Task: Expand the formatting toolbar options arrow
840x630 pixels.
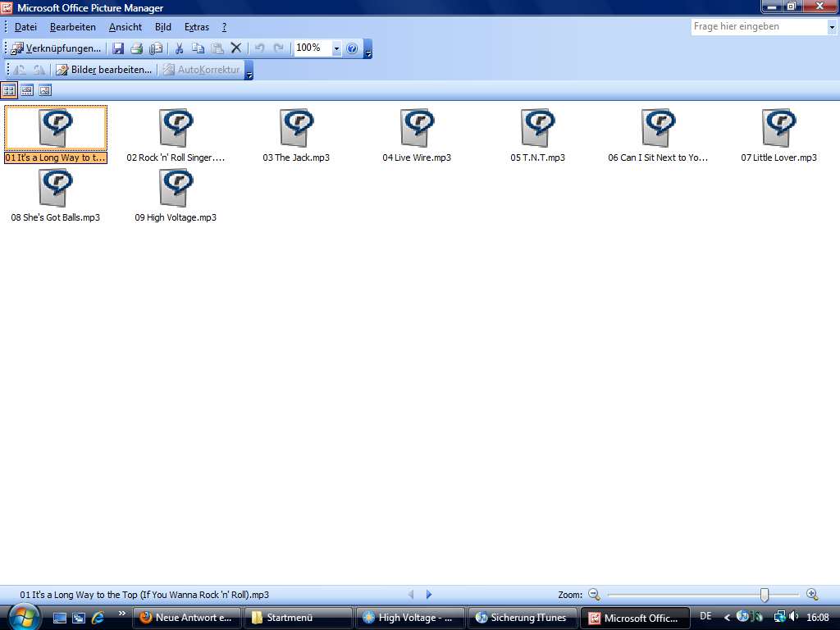Action: pos(249,71)
